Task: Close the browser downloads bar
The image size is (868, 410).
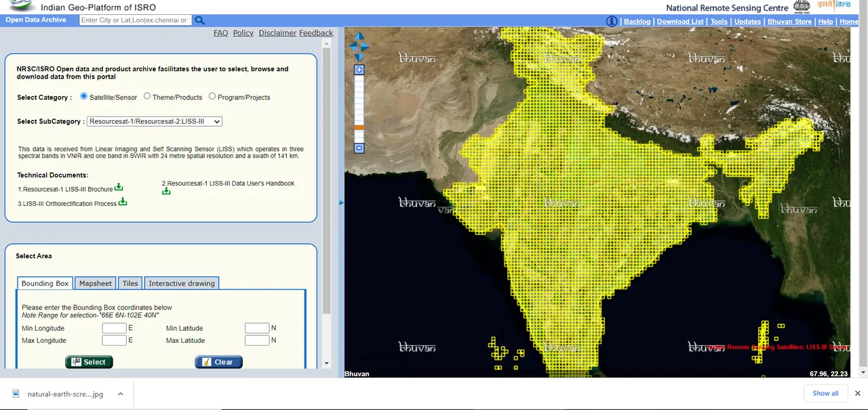Action: (857, 393)
